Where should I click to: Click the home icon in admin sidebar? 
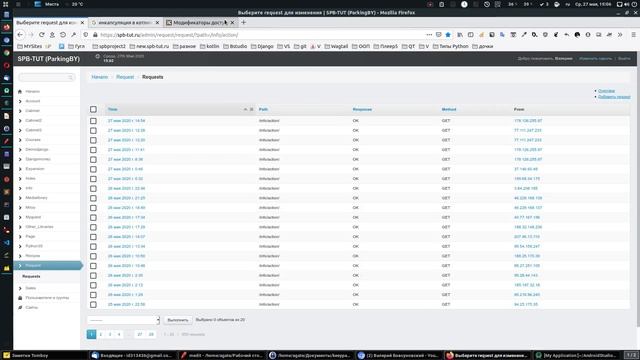tap(20, 91)
